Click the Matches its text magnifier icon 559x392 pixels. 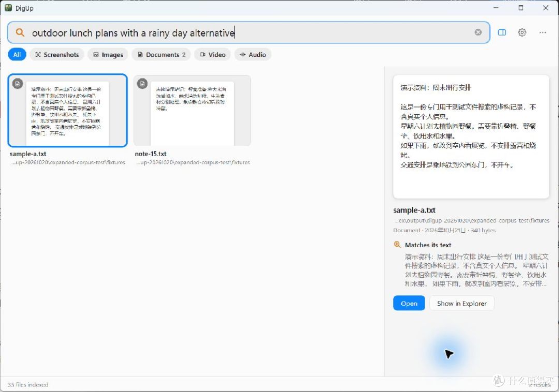397,245
